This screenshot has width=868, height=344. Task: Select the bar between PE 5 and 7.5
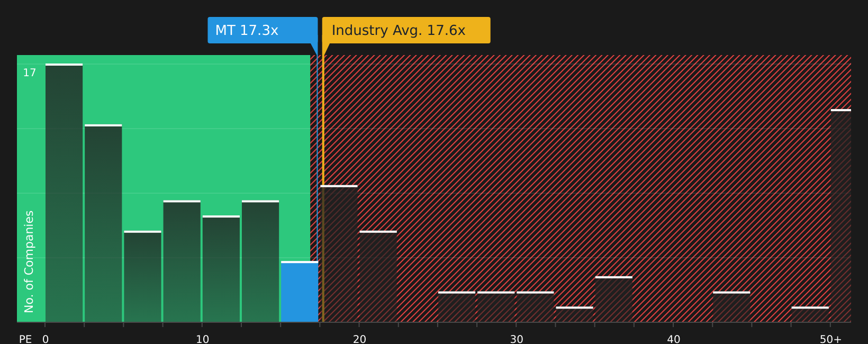[142, 276]
